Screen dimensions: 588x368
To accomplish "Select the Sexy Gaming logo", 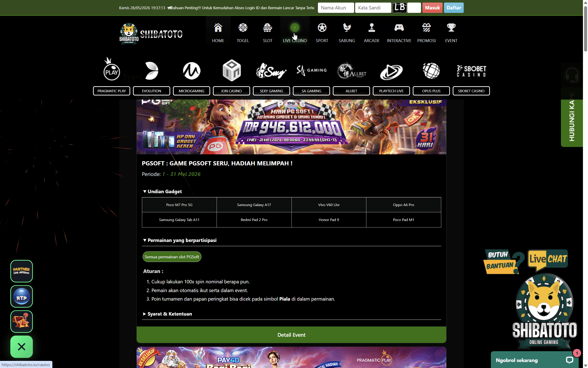I will pos(271,71).
